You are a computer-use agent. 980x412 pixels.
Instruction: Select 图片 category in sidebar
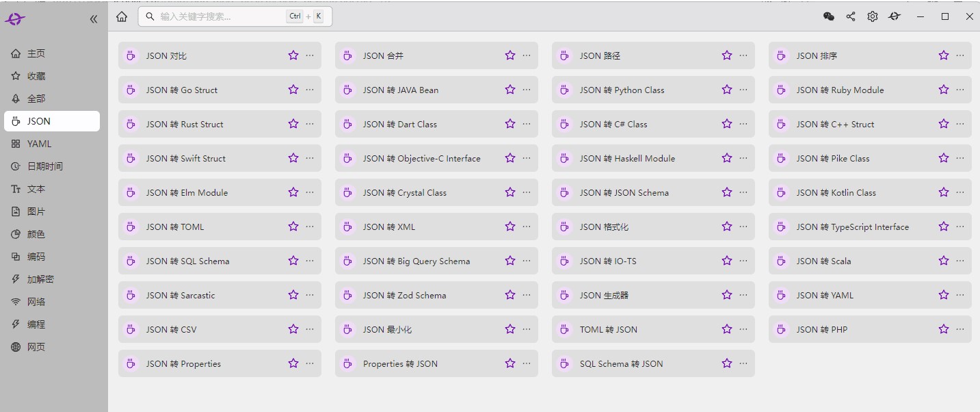pyautogui.click(x=52, y=211)
